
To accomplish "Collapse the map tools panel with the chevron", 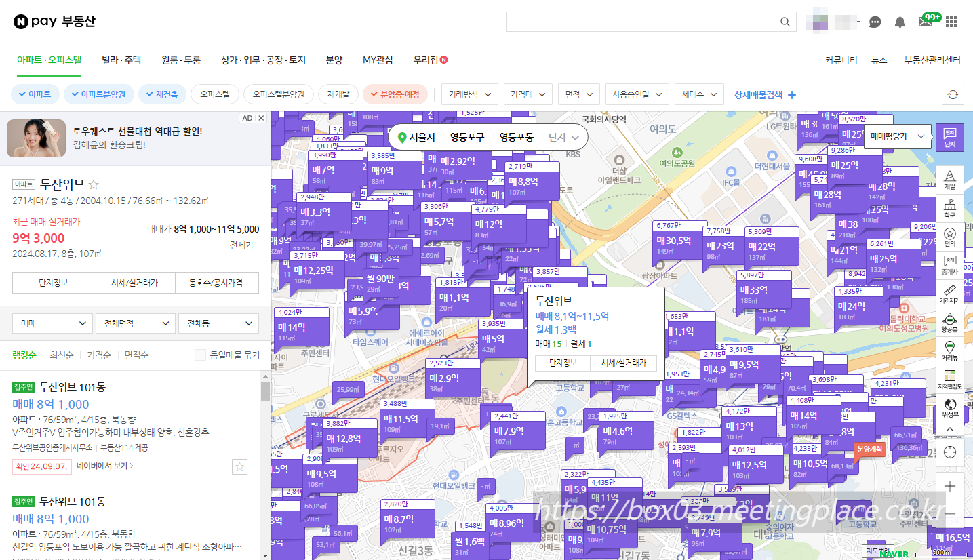I will click(949, 429).
